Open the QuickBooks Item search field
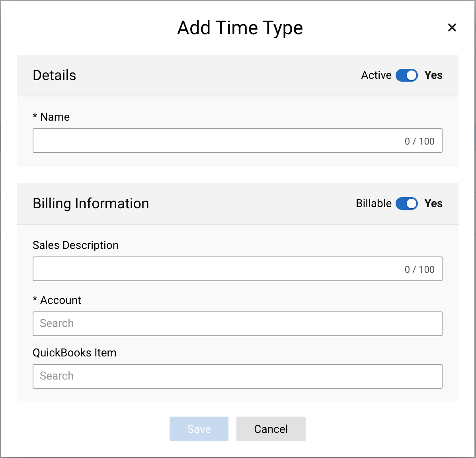Viewport: 476px width, 458px height. pos(237,376)
